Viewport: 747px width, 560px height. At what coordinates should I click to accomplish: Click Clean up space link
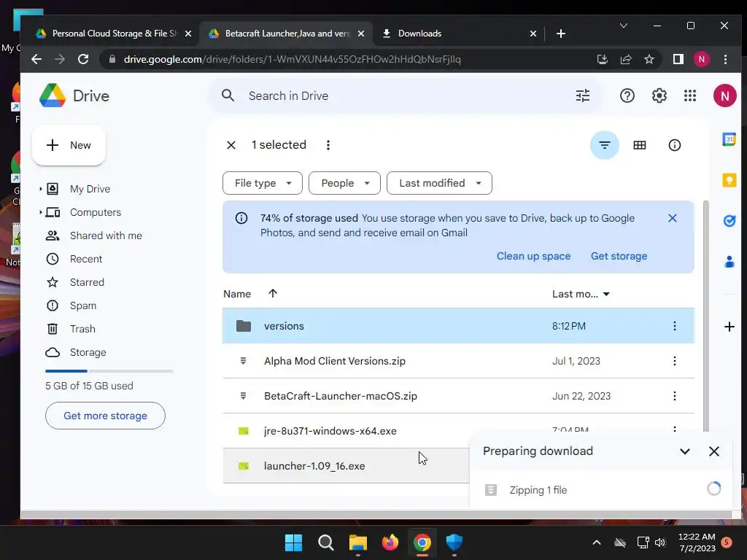point(533,256)
